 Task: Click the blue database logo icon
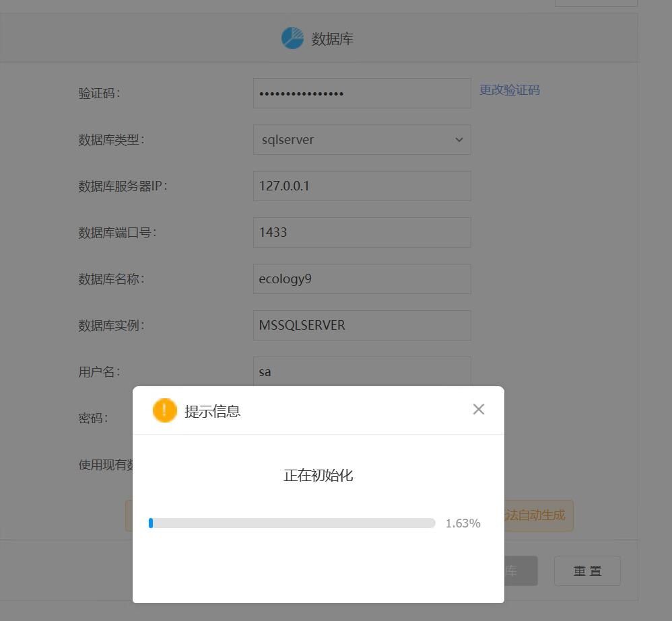click(292, 38)
